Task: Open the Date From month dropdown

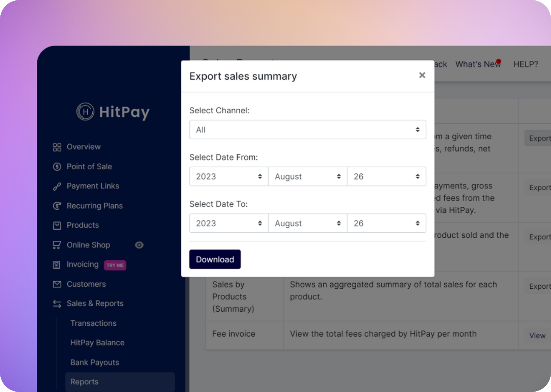Action: point(308,176)
